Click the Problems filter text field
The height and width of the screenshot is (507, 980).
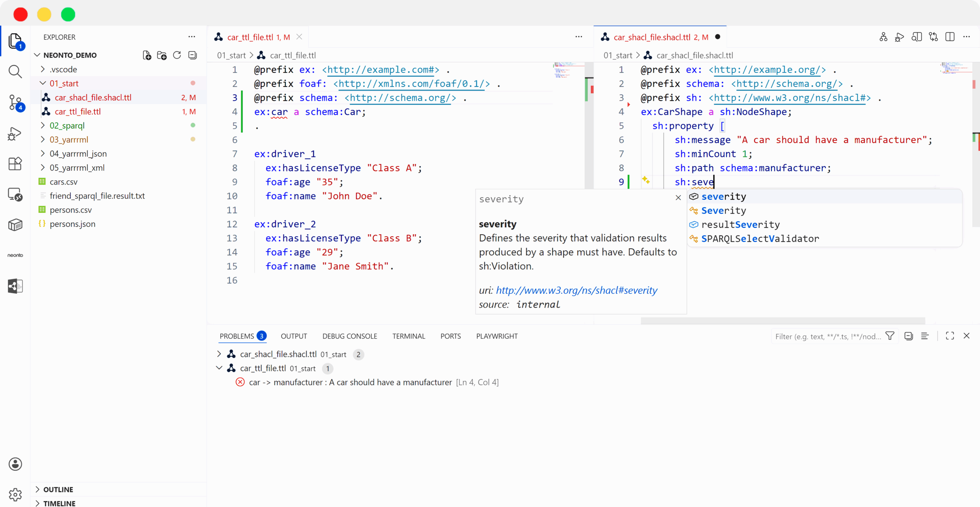click(x=827, y=336)
